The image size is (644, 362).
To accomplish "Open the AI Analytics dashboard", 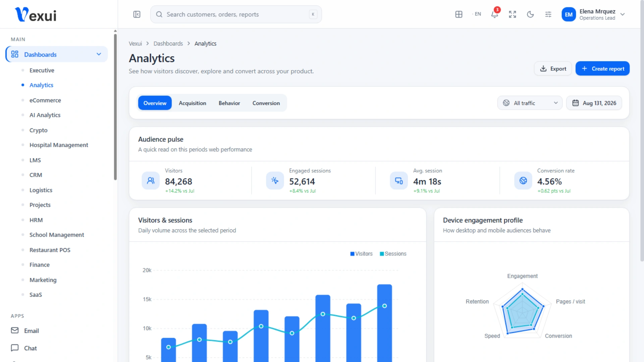I will 45,115.
